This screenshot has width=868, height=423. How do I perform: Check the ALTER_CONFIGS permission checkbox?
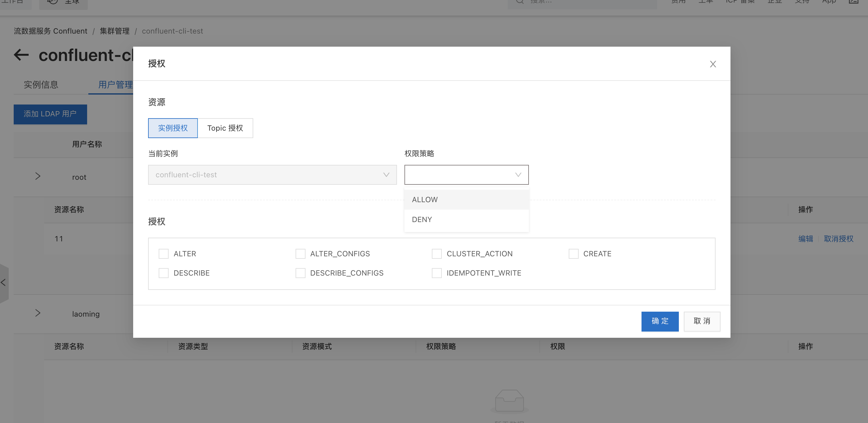pyautogui.click(x=300, y=253)
